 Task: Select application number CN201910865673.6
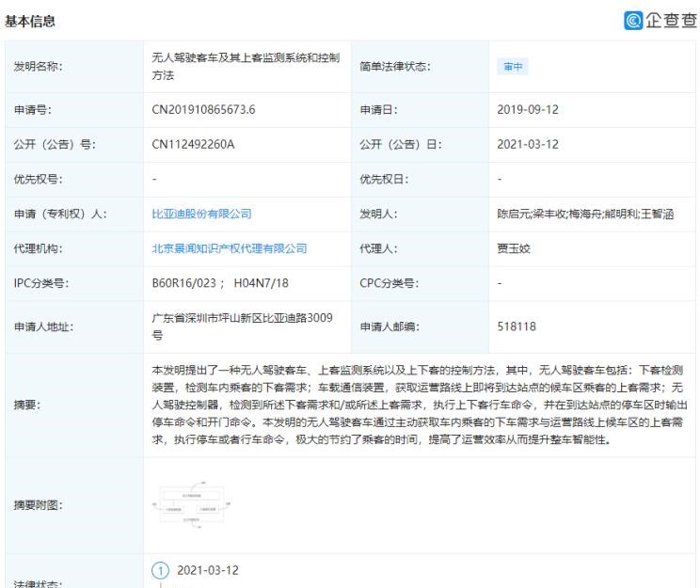click(x=203, y=110)
